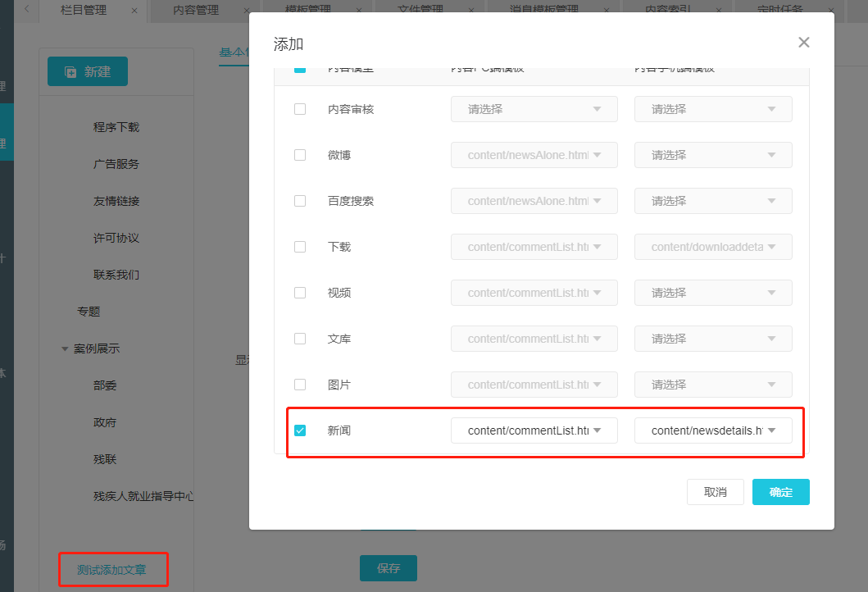Select 友情链接 in the column tree
The height and width of the screenshot is (592, 868).
click(116, 201)
